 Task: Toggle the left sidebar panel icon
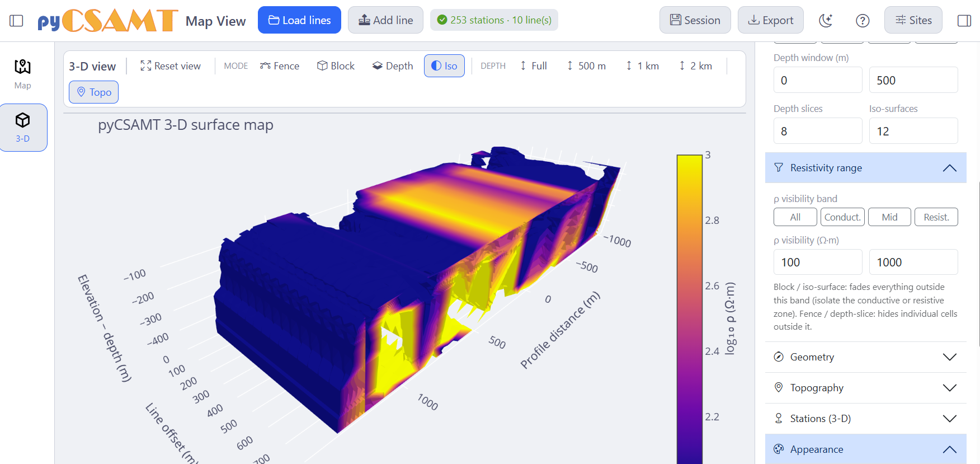point(16,21)
